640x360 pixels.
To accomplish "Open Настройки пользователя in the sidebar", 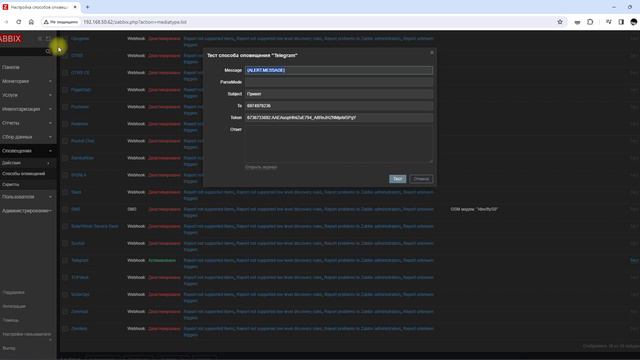I will click(27, 334).
